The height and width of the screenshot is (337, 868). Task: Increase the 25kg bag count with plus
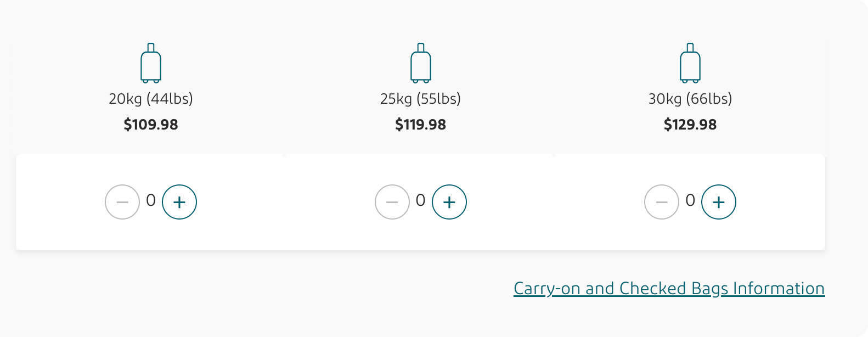[x=449, y=202]
